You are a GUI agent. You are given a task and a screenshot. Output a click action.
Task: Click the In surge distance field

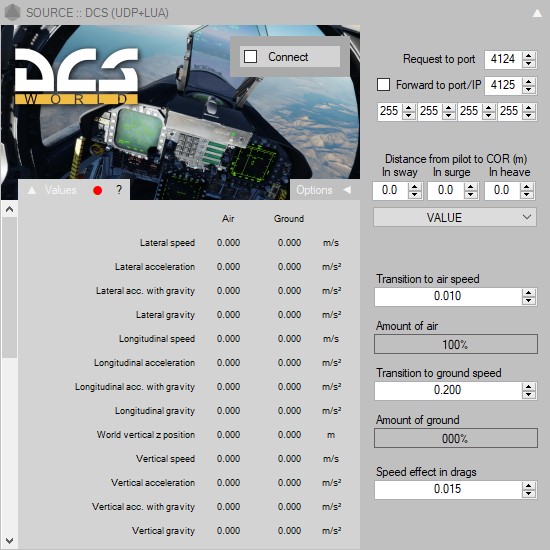coord(446,190)
